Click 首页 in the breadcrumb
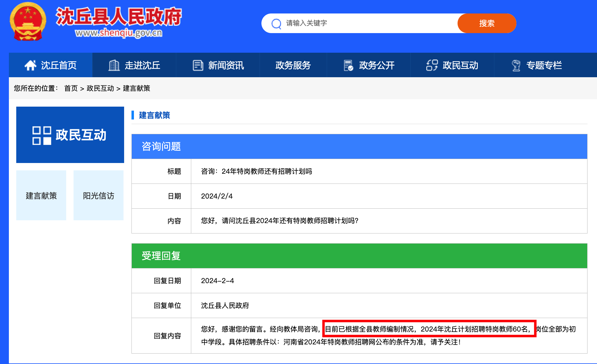This screenshot has height=364, width=597. pos(71,89)
